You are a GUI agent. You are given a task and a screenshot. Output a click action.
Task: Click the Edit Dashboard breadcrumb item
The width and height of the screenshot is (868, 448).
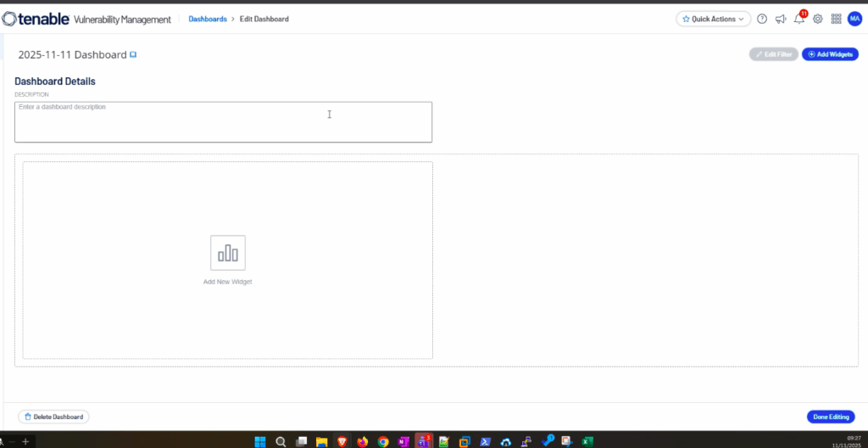click(x=264, y=19)
